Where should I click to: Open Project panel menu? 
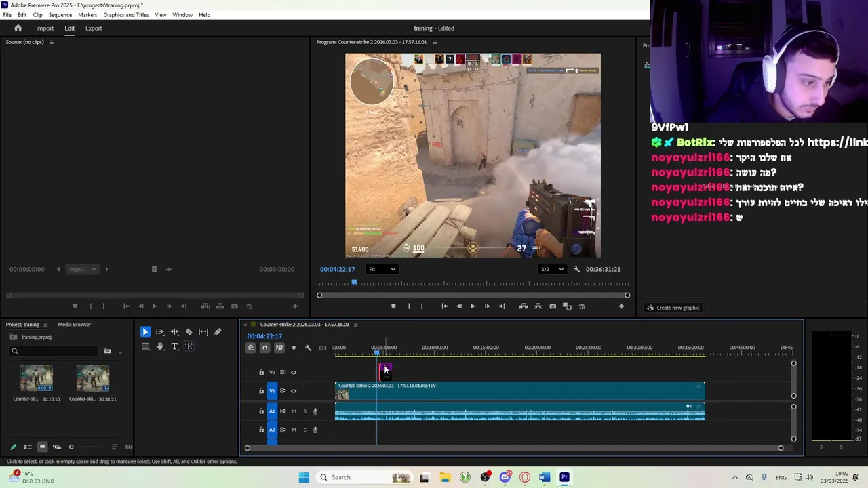pyautogui.click(x=45, y=325)
